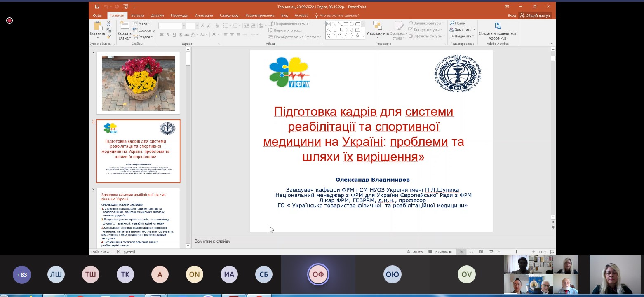
Task: Toggle the Заметки notes pane in status bar
Action: [x=415, y=252]
